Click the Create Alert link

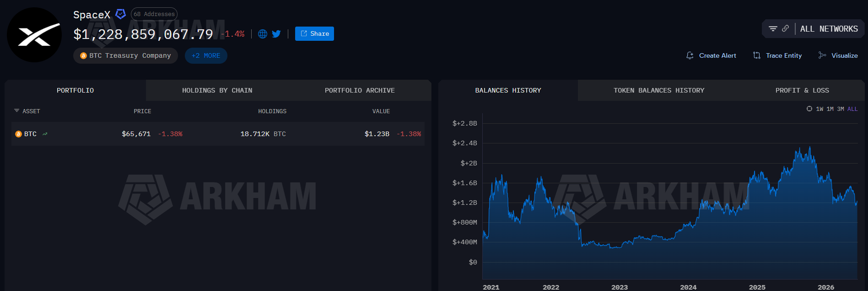click(x=717, y=55)
